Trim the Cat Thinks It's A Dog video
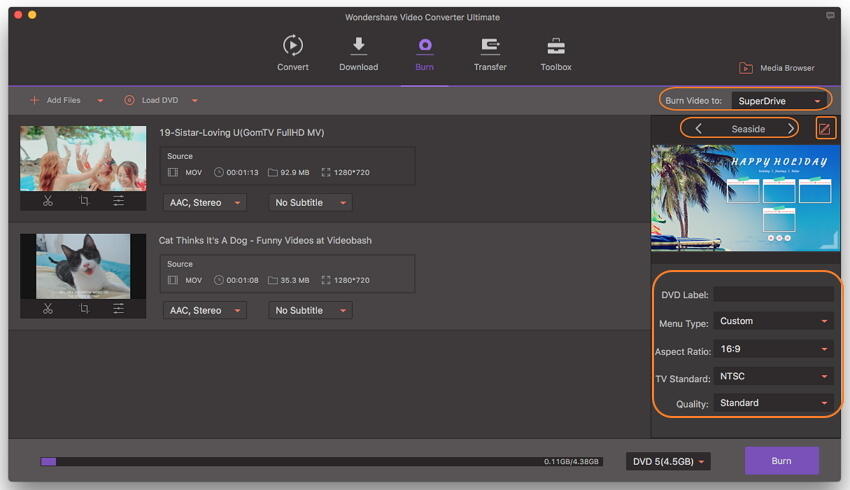 (x=48, y=308)
